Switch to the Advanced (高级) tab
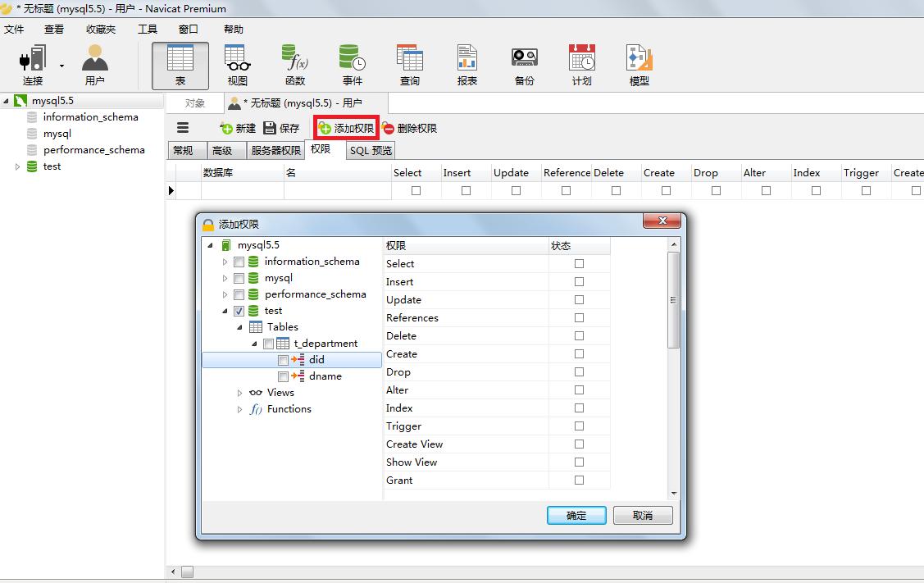The height and width of the screenshot is (583, 924). (226, 150)
